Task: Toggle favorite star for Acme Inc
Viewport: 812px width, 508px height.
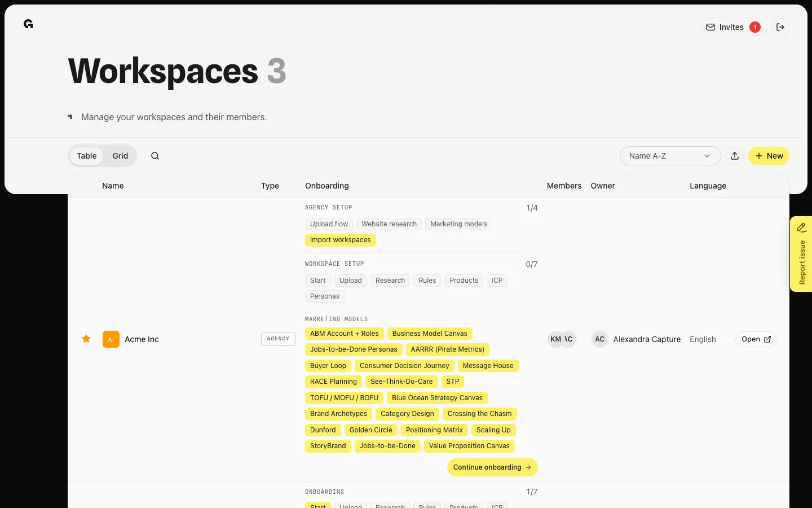Action: pyautogui.click(x=86, y=339)
